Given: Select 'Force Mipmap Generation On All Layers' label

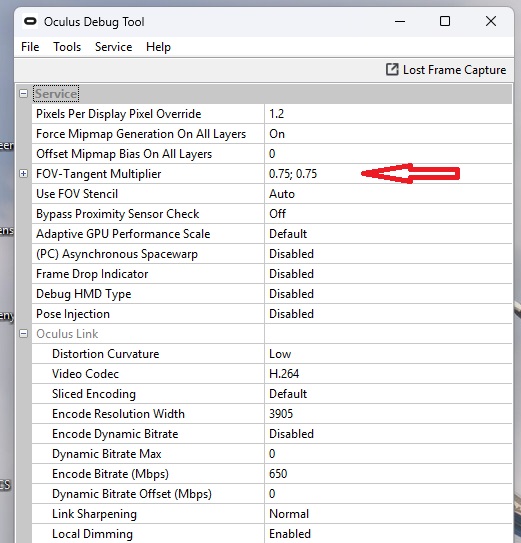Looking at the screenshot, I should click(141, 134).
